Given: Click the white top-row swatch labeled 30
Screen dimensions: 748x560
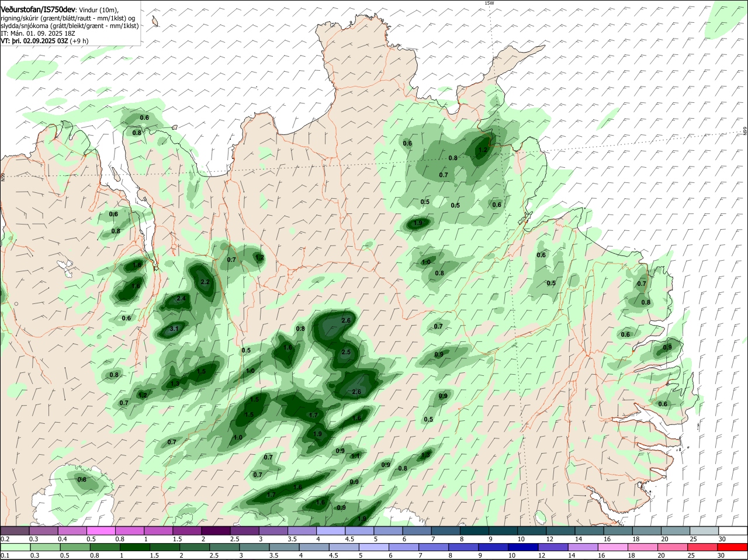Looking at the screenshot, I should tap(733, 530).
